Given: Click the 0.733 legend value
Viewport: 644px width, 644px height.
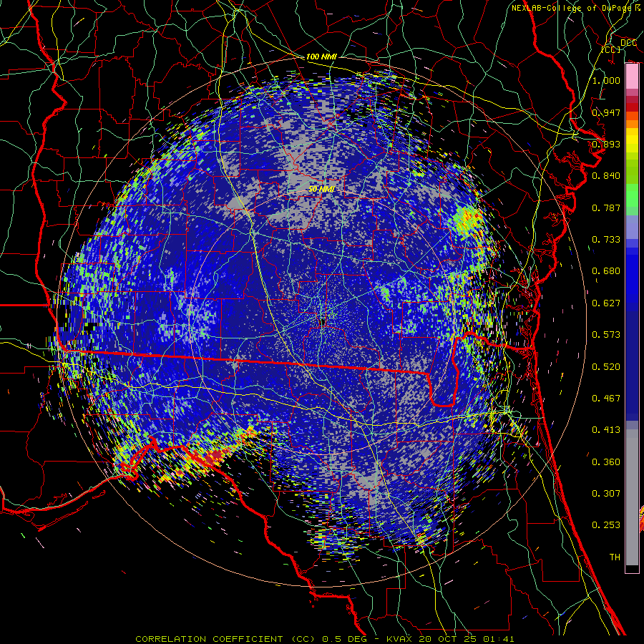Looking at the screenshot, I should 606,240.
